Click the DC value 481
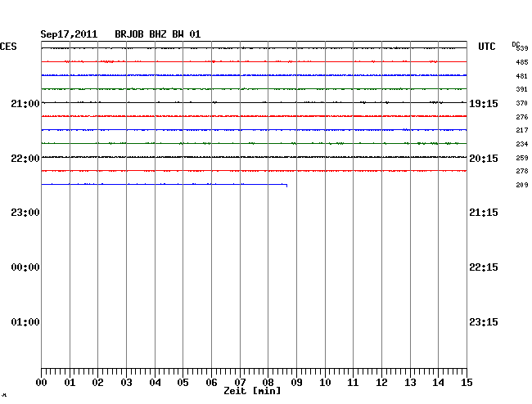 pos(522,76)
